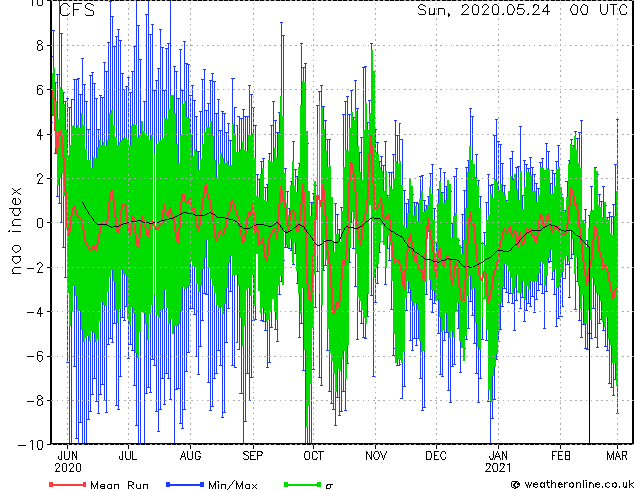Click the y-axis value -2

coord(34,268)
